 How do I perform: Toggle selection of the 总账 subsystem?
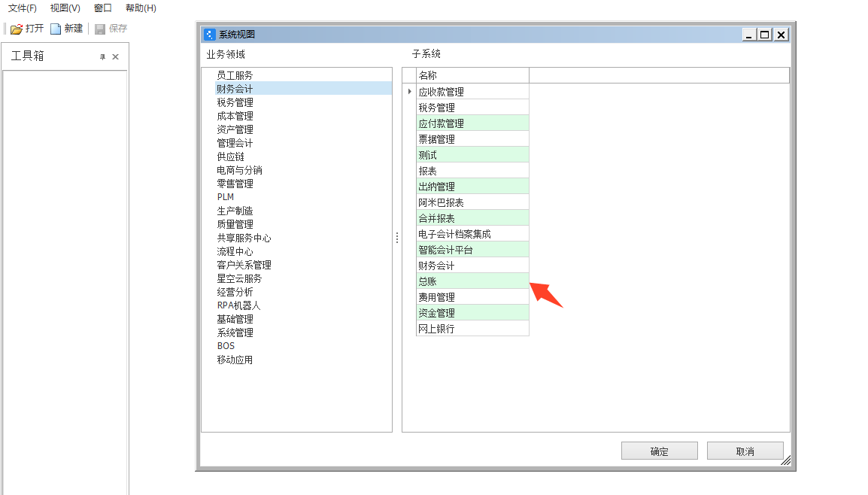tap(472, 281)
